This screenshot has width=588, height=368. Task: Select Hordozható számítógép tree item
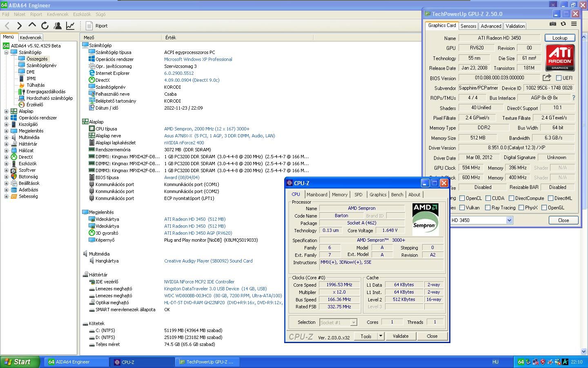coord(49,98)
